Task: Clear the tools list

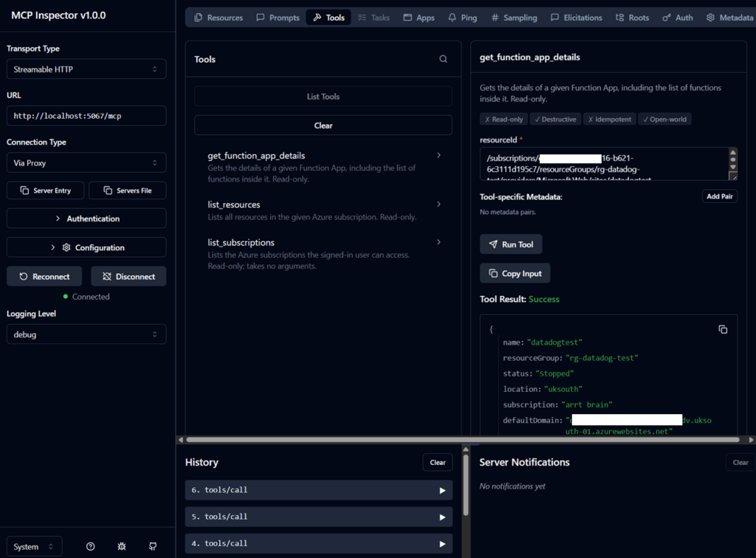Action: pyautogui.click(x=323, y=125)
